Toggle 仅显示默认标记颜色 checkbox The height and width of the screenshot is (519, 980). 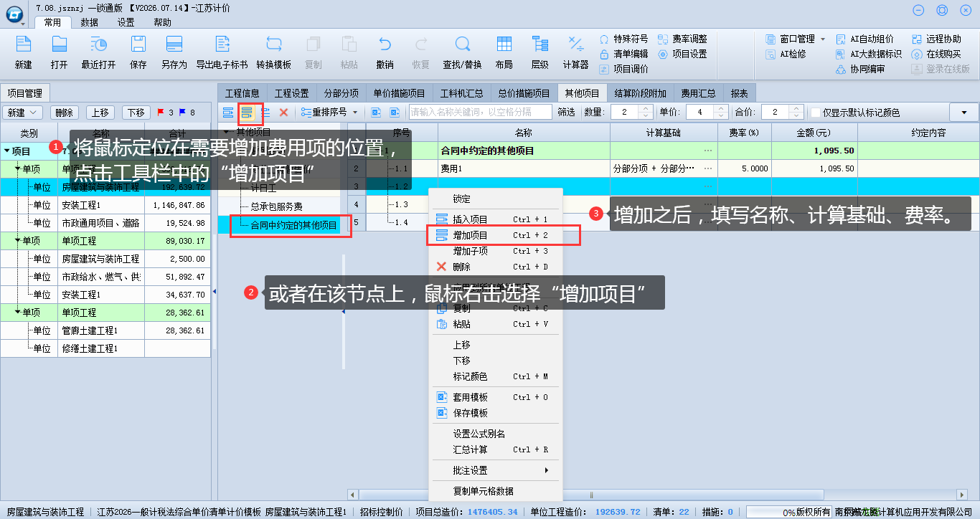(x=816, y=113)
